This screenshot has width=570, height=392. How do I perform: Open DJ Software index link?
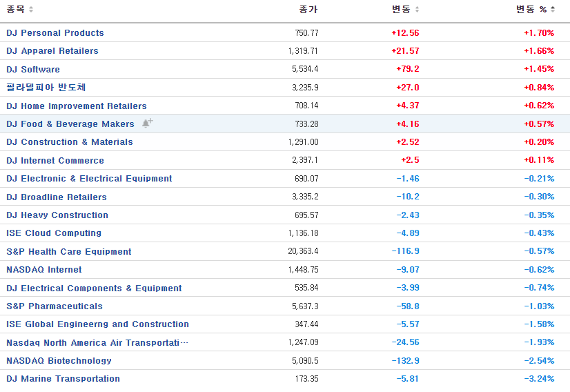point(33,69)
